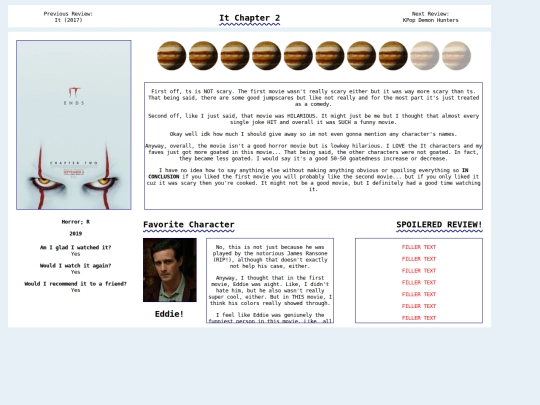Click the fifth Jupiter rating icon
540x405 pixels.
[x=298, y=56]
